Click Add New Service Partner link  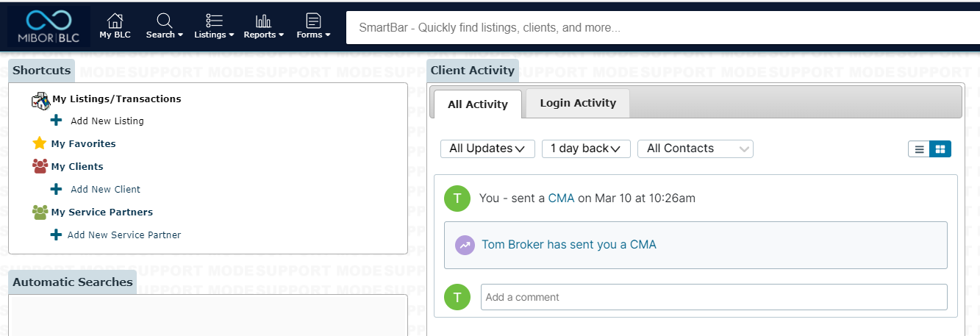pos(124,235)
